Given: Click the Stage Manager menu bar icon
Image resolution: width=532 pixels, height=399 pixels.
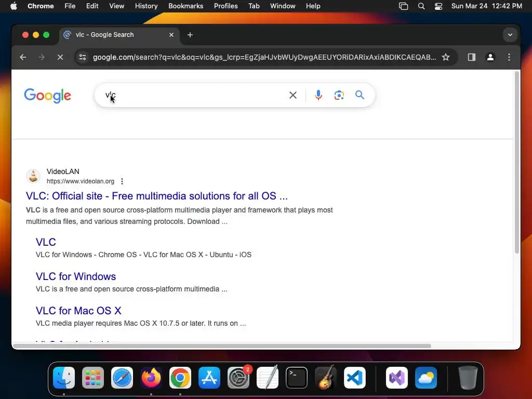Looking at the screenshot, I should point(403,6).
